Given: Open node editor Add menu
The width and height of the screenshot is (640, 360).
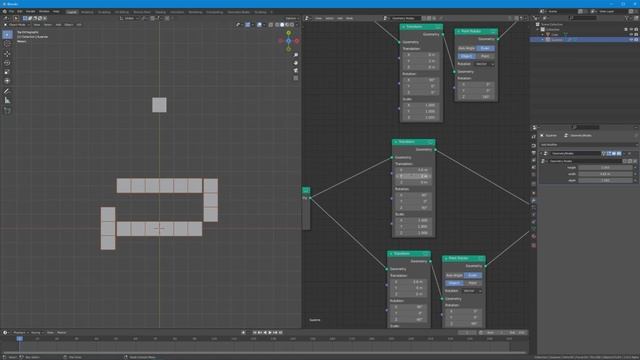Looking at the screenshot, I should pos(340,18).
